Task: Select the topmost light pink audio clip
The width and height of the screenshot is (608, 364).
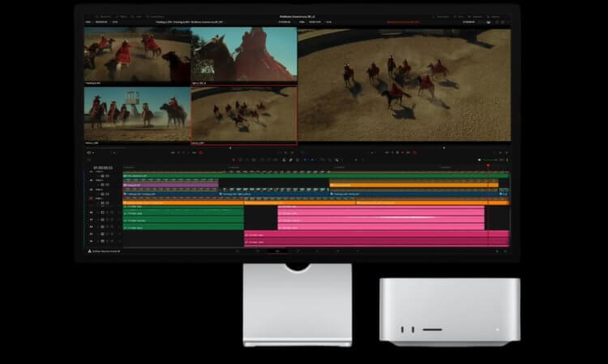Action: [381, 208]
